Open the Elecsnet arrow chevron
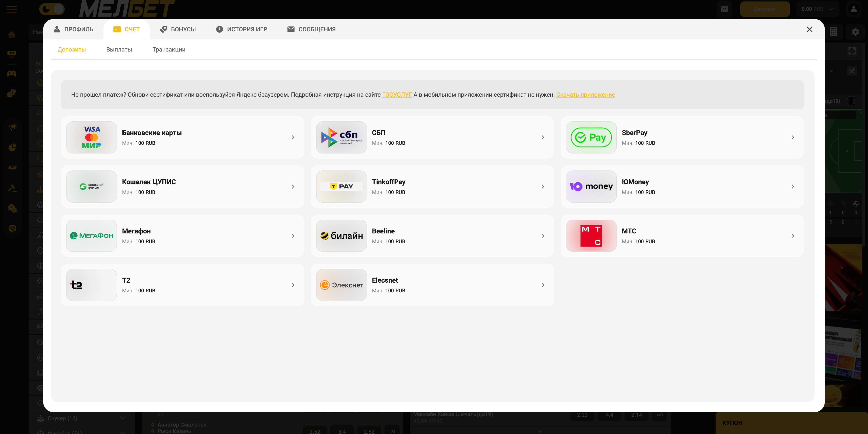This screenshot has height=434, width=868. pyautogui.click(x=543, y=285)
